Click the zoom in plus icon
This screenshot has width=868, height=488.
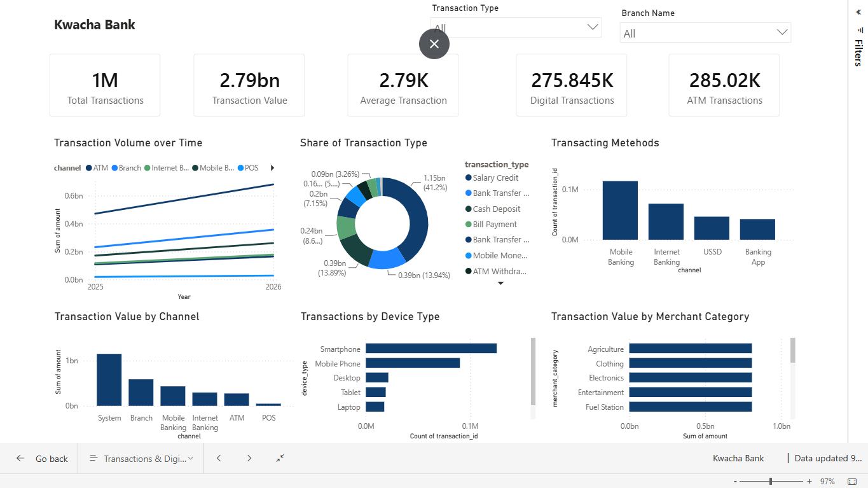[809, 482]
